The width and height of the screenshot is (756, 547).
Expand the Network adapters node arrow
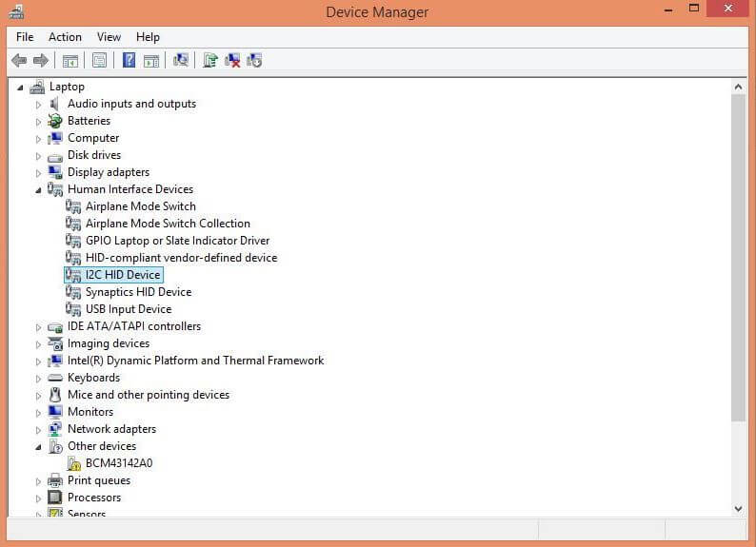(39, 430)
